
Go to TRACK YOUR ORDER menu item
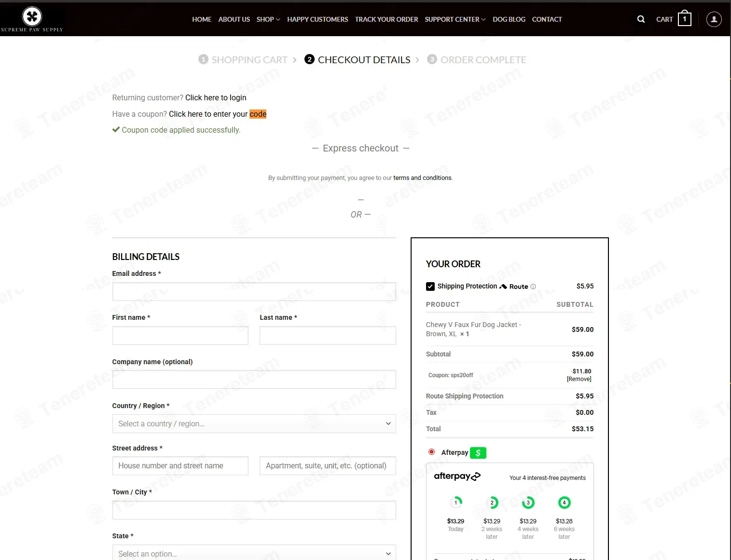pyautogui.click(x=386, y=19)
